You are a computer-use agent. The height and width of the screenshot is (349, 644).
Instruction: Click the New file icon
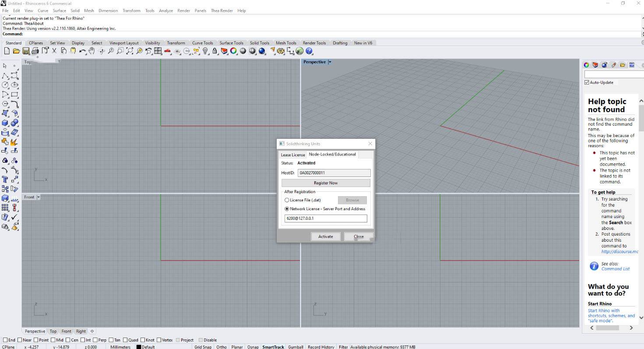click(7, 51)
